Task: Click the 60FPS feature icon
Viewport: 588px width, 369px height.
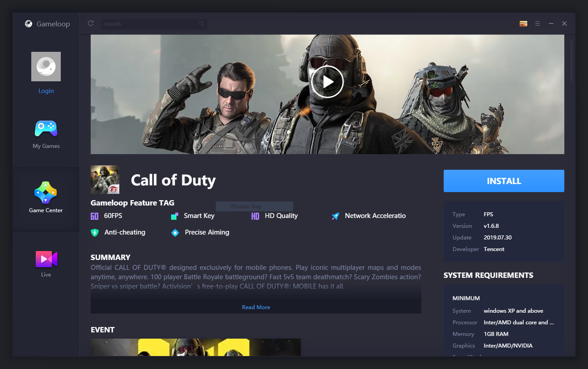Action: tap(94, 216)
